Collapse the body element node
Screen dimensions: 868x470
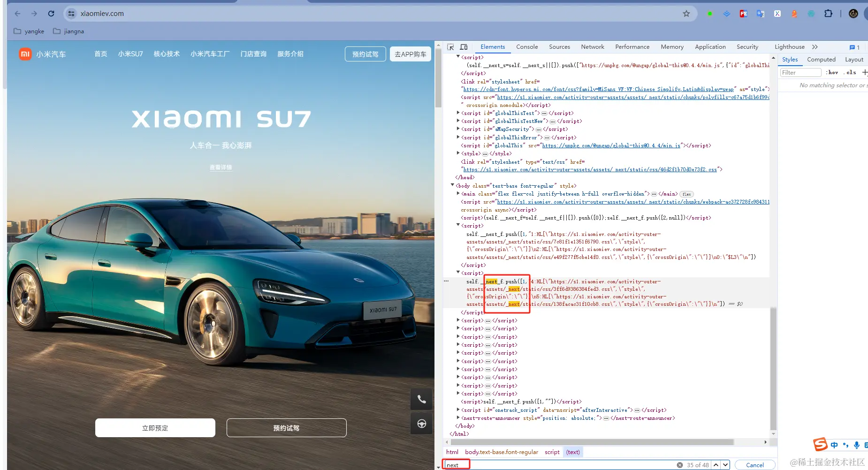coord(453,186)
